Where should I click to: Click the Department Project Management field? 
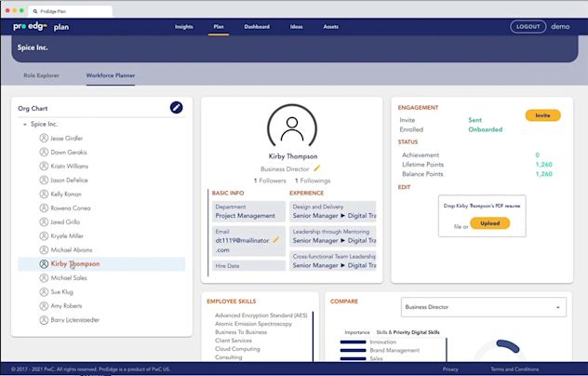248,211
